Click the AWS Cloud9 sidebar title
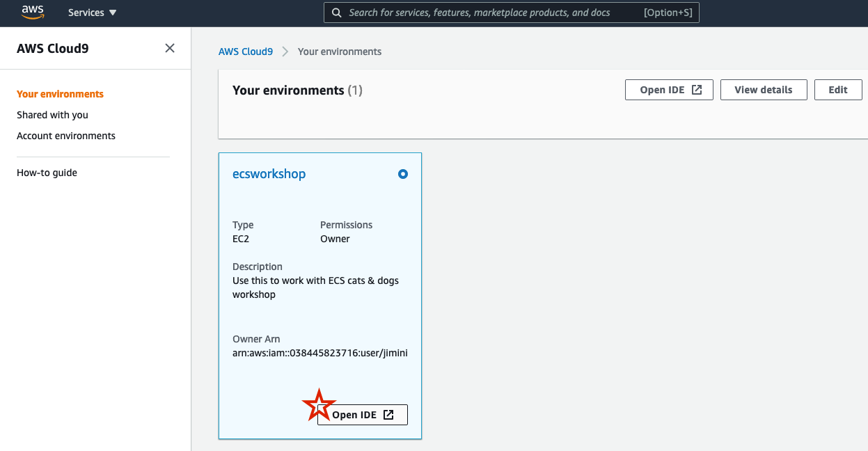The image size is (868, 451). [53, 49]
